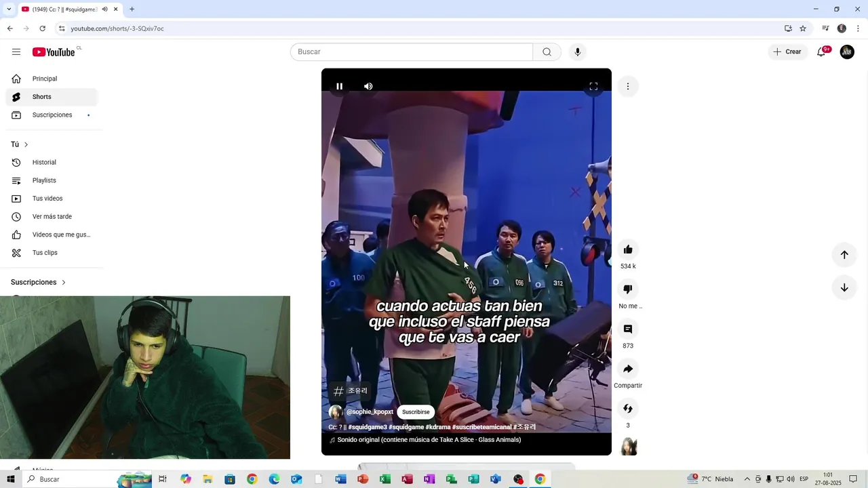
Task: Open the remix button showing 3
Action: [628, 409]
